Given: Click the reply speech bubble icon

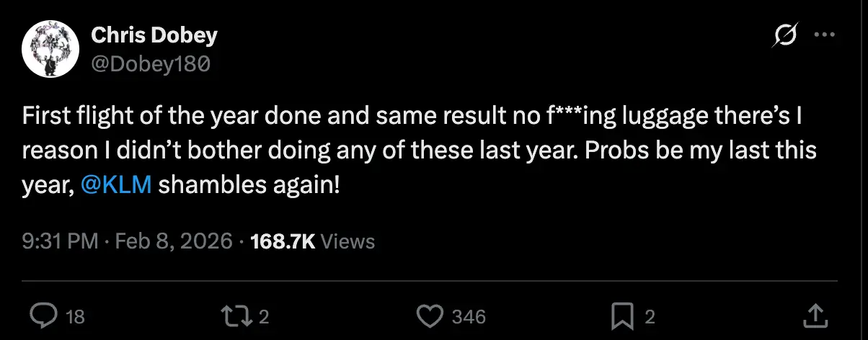Looking at the screenshot, I should (45, 316).
